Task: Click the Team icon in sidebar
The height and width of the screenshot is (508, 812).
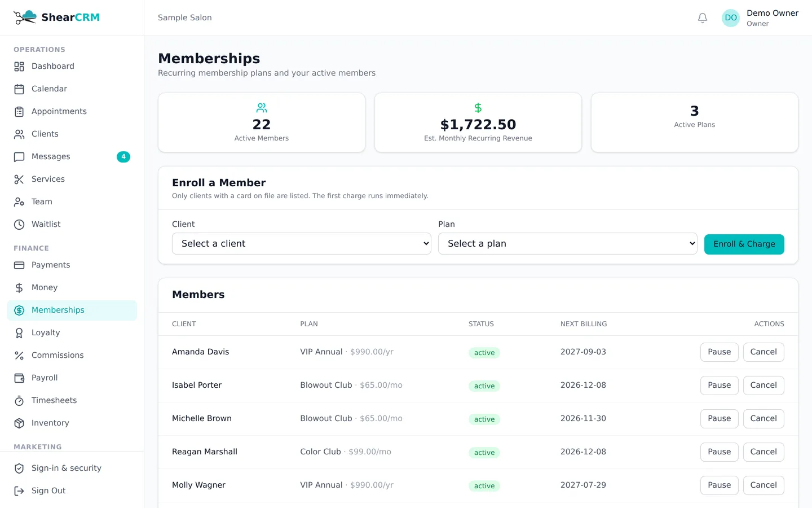Action: 19,202
